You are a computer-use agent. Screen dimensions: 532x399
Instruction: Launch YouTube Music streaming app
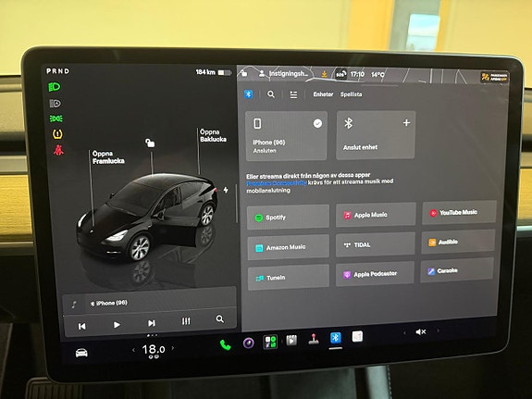(x=459, y=212)
